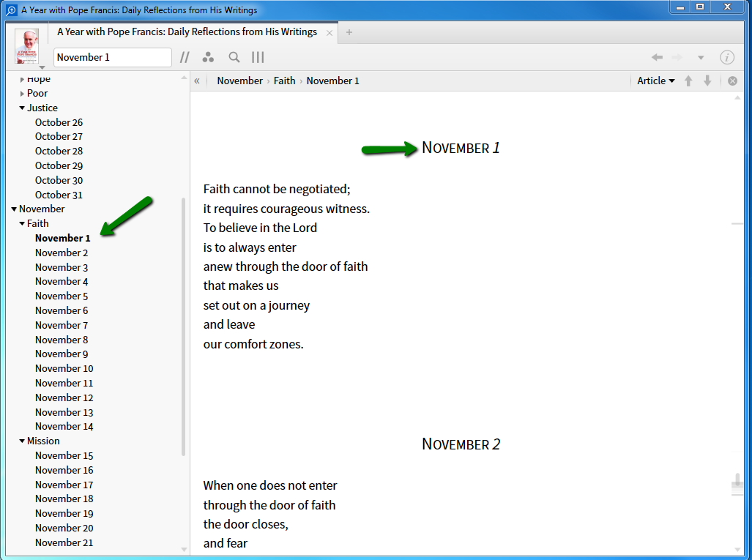Select November 12 in the contents tree
This screenshot has width=752, height=560.
pos(64,398)
